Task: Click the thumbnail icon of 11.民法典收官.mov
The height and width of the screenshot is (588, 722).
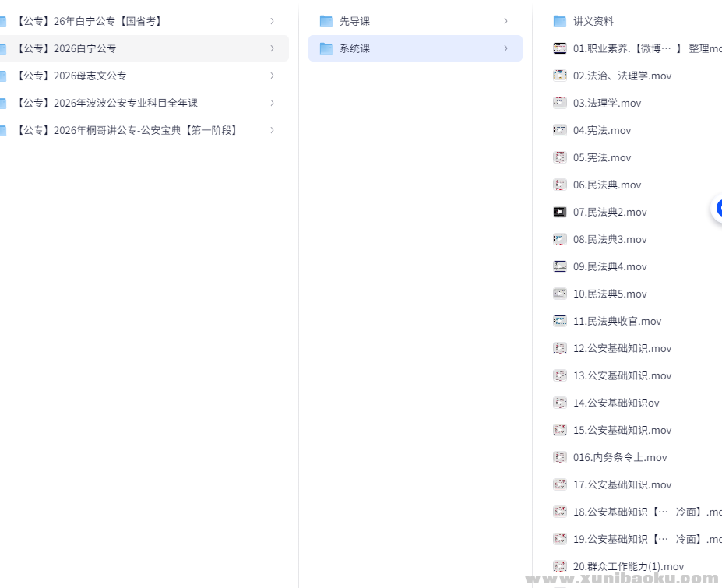Action: [x=559, y=321]
